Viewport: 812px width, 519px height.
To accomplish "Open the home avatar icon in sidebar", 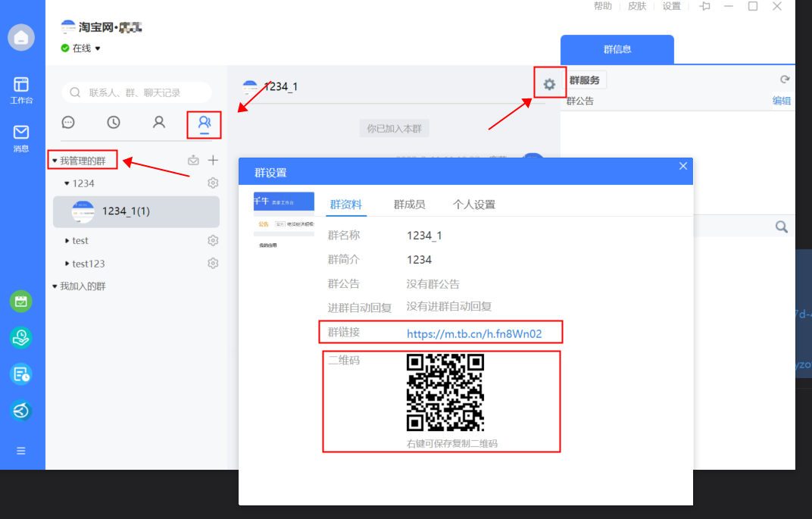I will pos(21,37).
